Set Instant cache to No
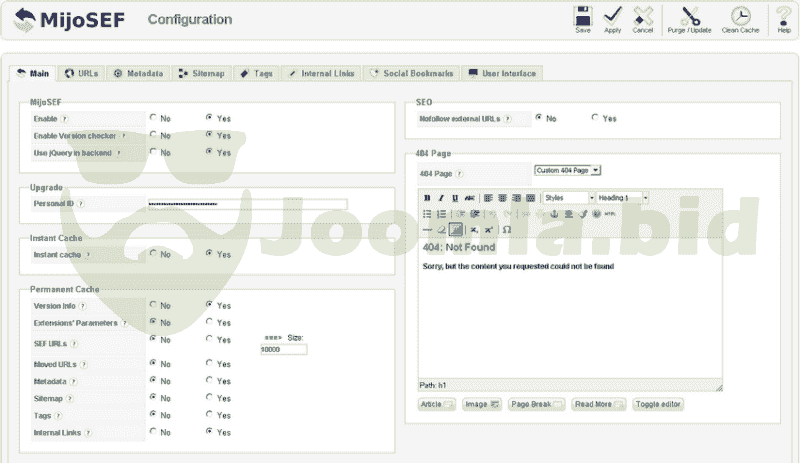 (153, 254)
